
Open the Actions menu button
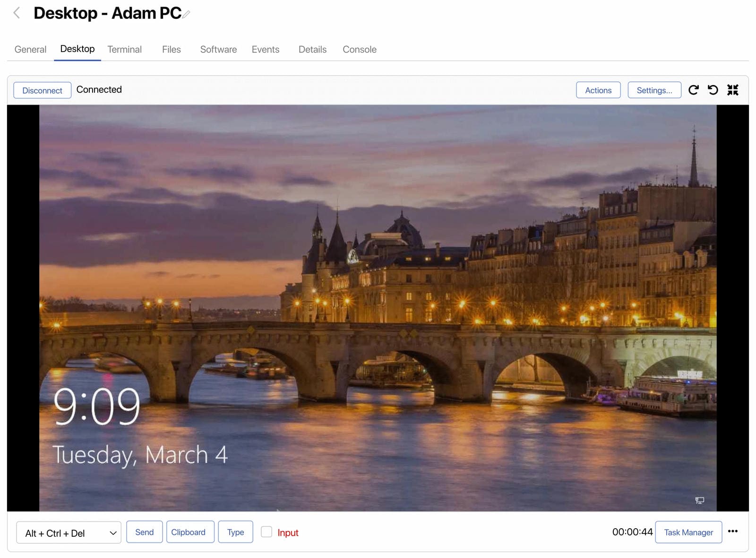click(x=598, y=90)
